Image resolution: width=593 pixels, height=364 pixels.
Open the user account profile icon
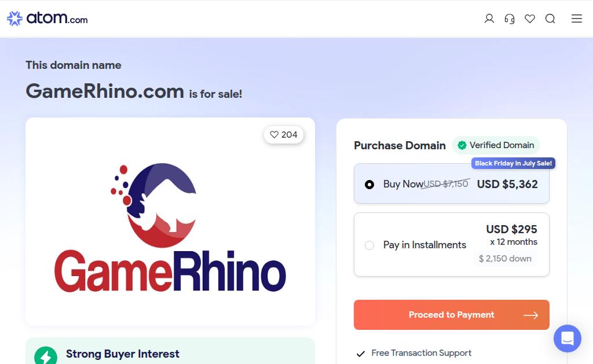(489, 19)
